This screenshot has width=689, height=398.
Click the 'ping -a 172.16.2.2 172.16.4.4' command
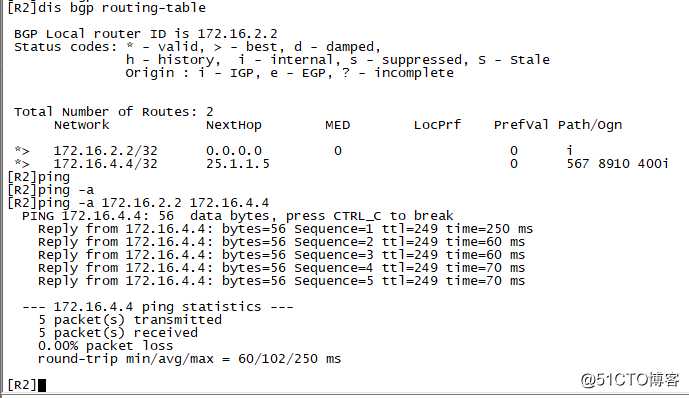coord(153,203)
